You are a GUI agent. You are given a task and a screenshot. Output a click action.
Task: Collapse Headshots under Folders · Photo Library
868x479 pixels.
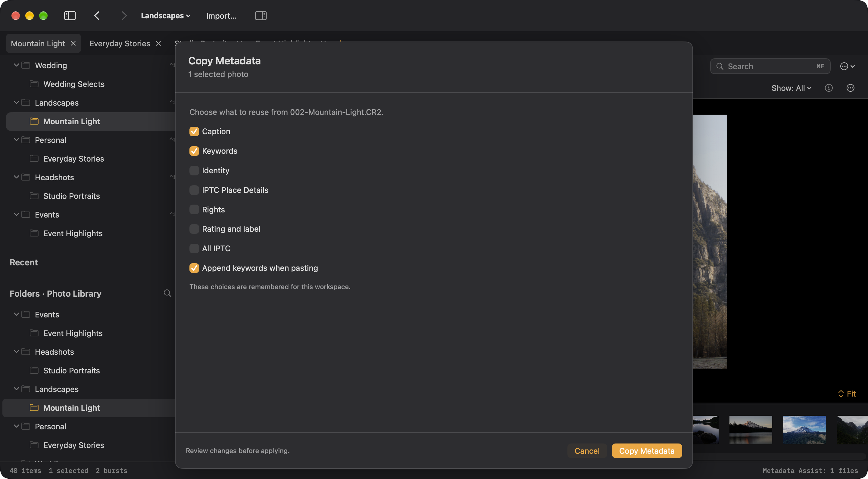point(16,351)
